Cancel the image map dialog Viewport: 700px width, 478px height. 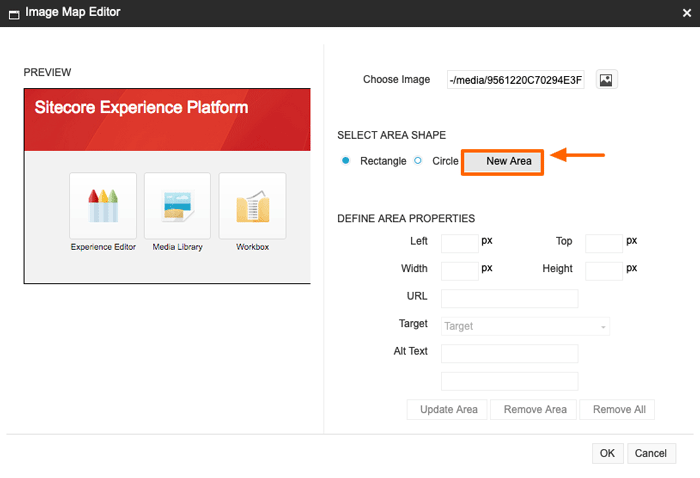tap(650, 453)
